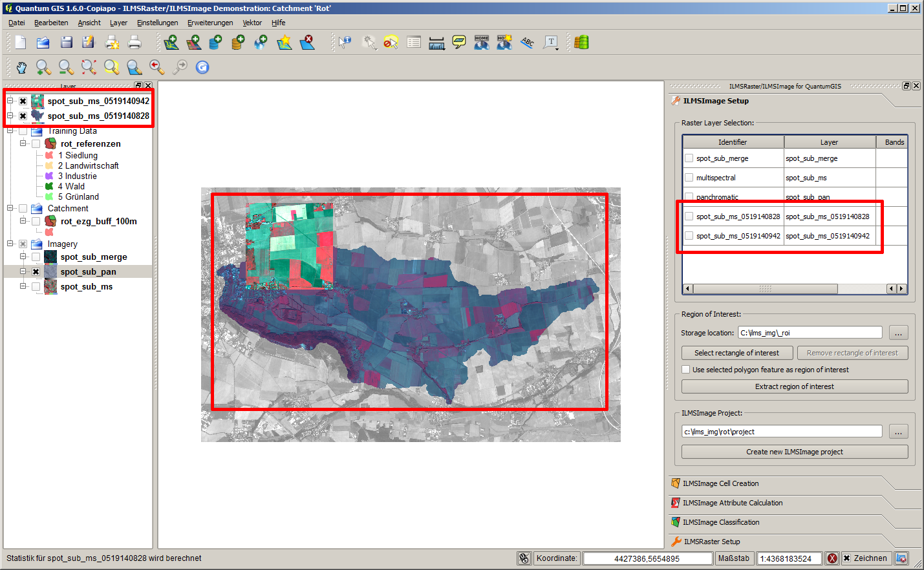This screenshot has width=924, height=570.
Task: Open the Vektor menu
Action: coord(252,23)
